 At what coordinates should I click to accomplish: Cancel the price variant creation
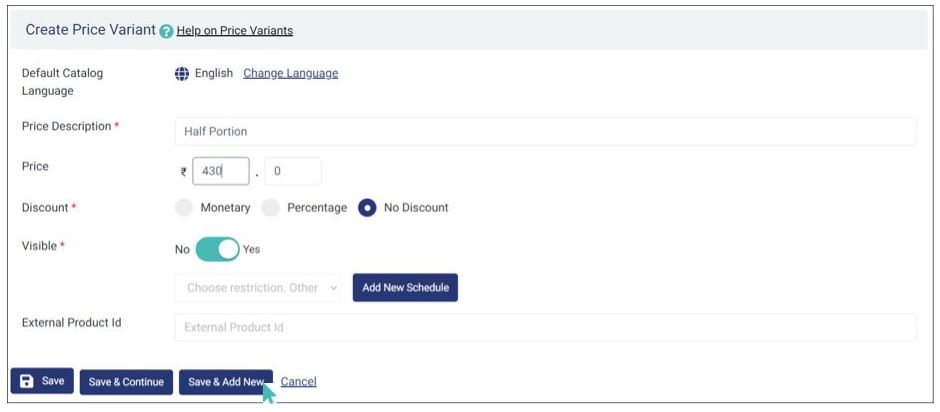298,382
